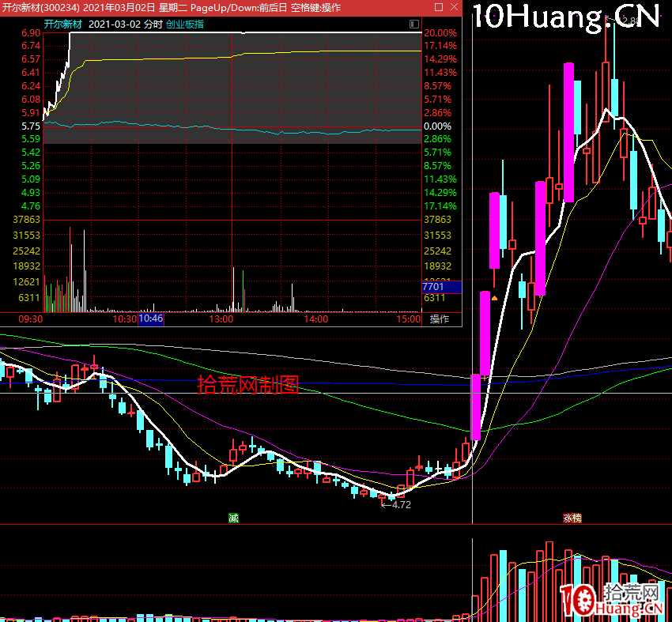Click the 6.24 price axis label
Screen dimensions: 672x622
[x=31, y=86]
